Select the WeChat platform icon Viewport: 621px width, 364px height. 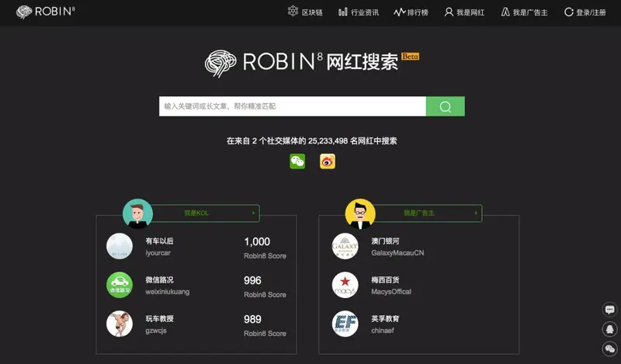pos(297,161)
